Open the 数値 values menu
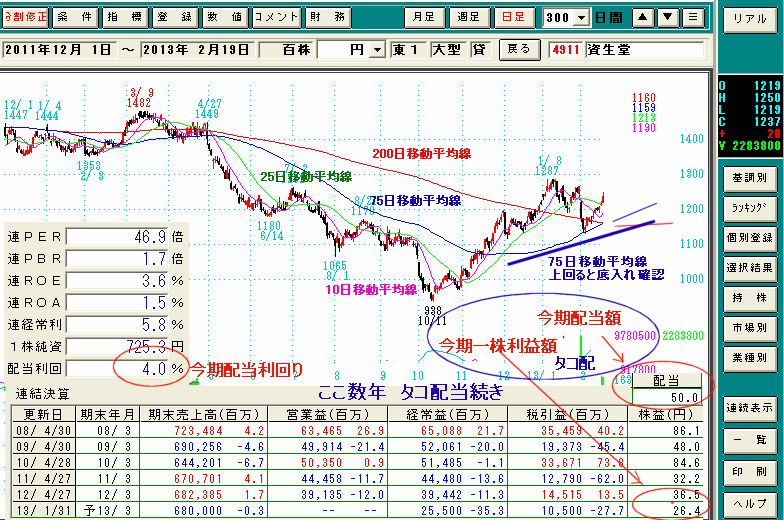784x520 pixels. click(225, 18)
